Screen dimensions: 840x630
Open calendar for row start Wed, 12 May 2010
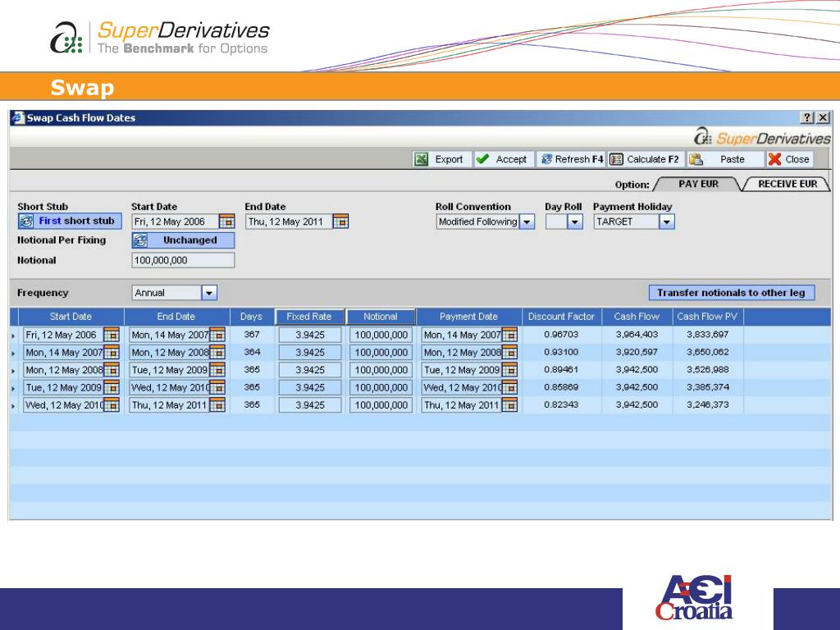112,405
